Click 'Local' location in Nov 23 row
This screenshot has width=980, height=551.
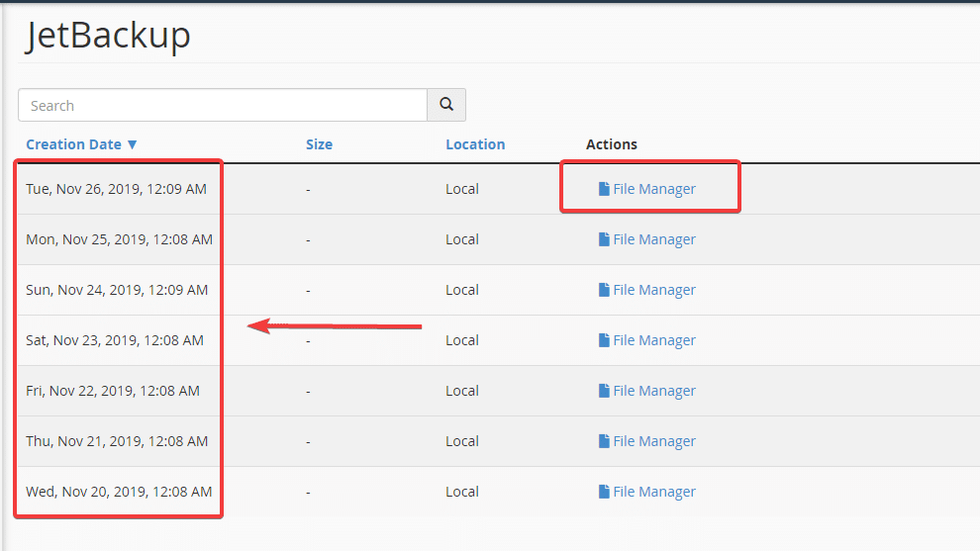click(462, 340)
